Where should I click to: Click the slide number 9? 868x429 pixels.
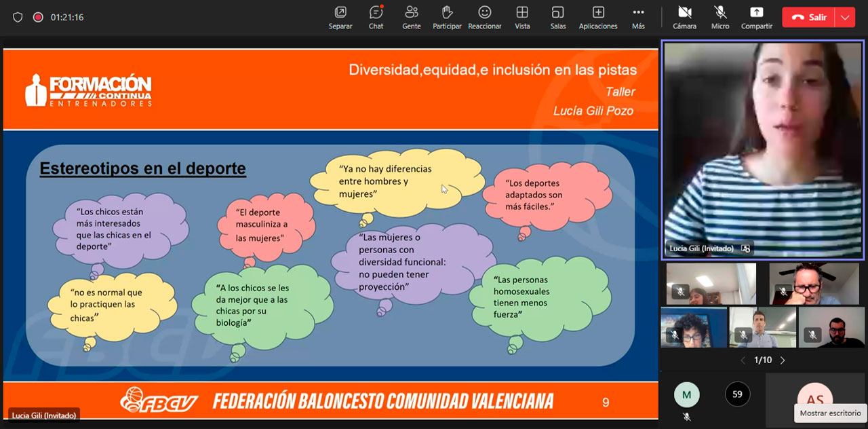[606, 402]
